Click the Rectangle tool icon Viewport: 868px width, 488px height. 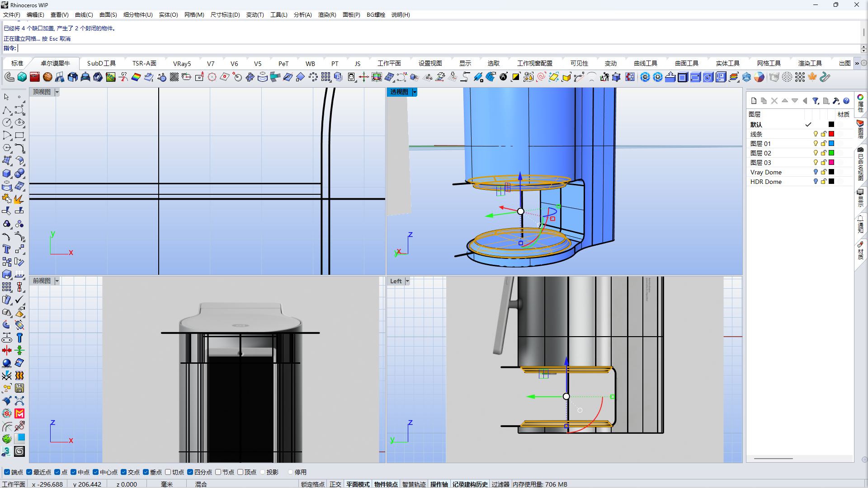pyautogui.click(x=19, y=135)
